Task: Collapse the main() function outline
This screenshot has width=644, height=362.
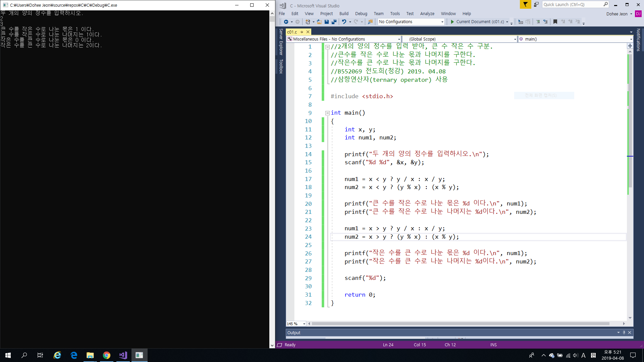Action: coord(327,113)
